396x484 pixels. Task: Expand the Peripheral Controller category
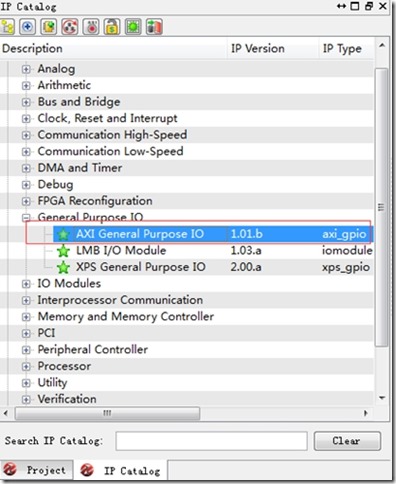click(x=26, y=350)
